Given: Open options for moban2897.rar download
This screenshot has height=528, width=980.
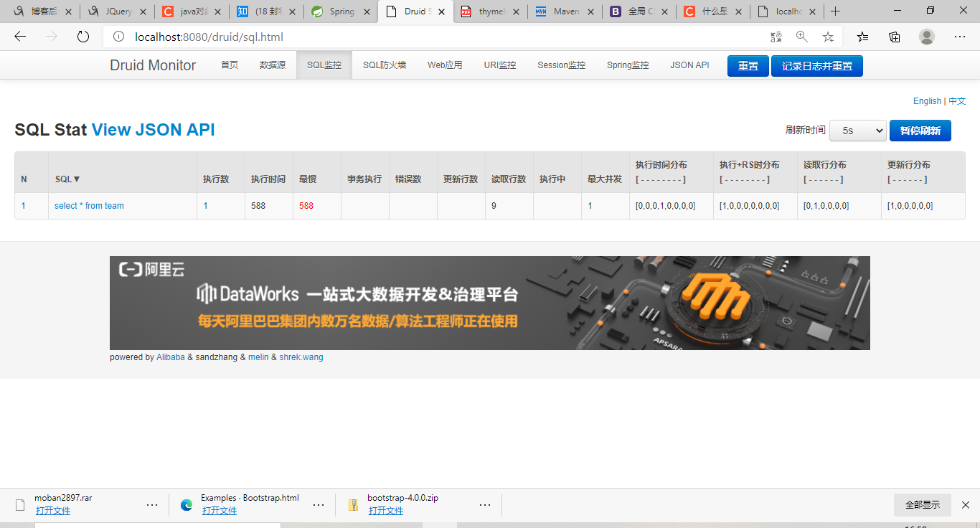Looking at the screenshot, I should [x=152, y=505].
